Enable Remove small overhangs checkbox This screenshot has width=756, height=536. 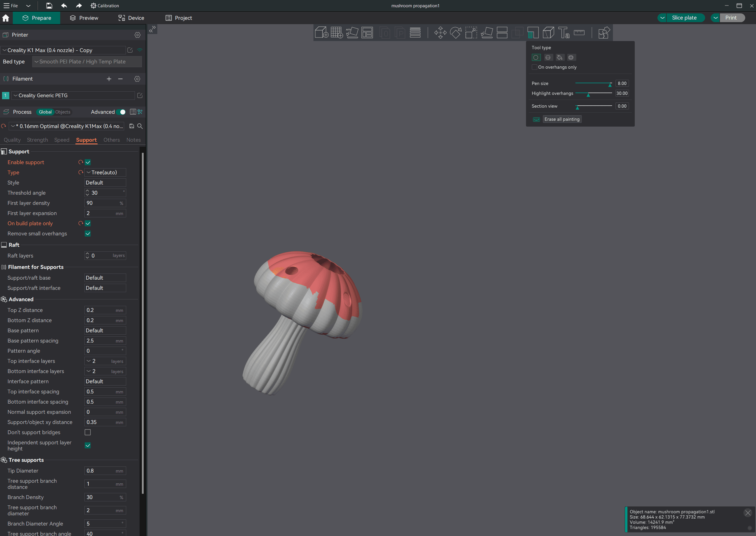click(x=88, y=234)
